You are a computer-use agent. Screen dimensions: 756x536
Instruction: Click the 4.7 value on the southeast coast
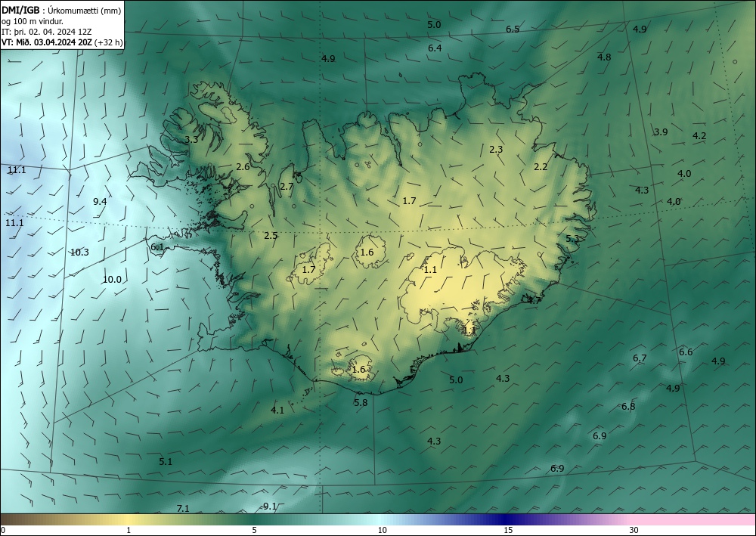[534, 300]
